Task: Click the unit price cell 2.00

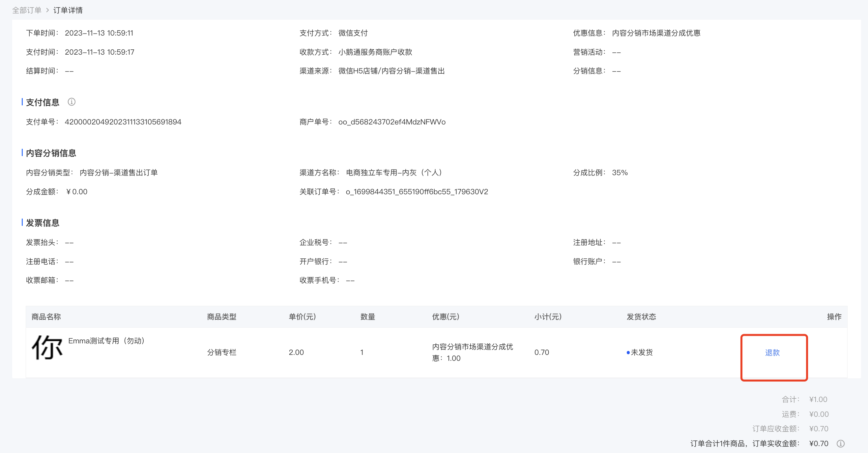Action: point(296,352)
